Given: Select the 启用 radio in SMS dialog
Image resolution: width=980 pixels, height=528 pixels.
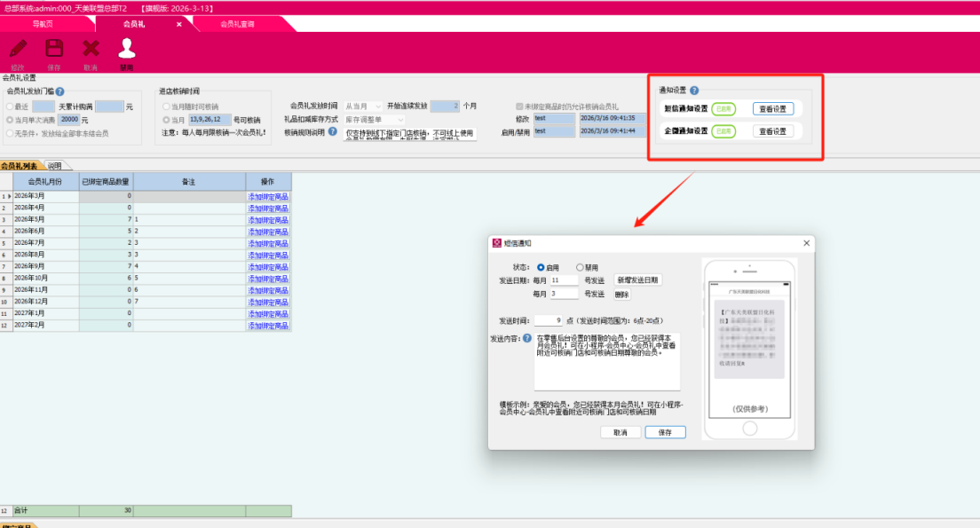Looking at the screenshot, I should 541,267.
